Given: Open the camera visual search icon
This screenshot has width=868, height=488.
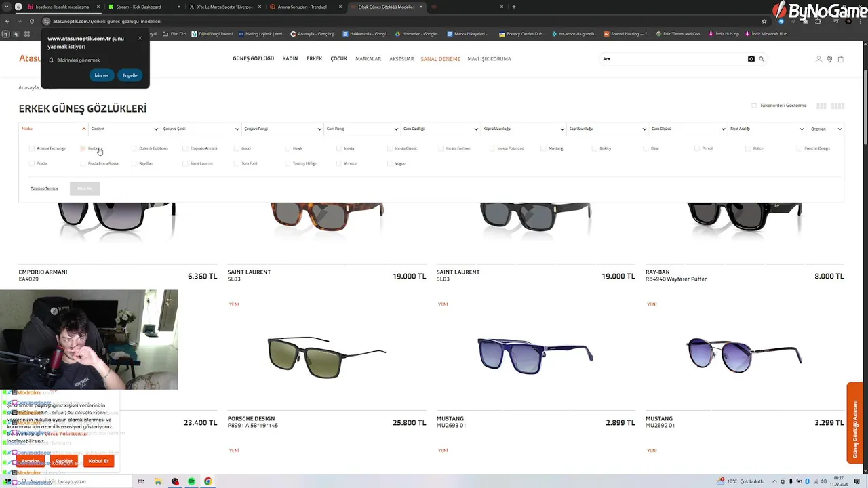Looking at the screenshot, I should pyautogui.click(x=751, y=59).
